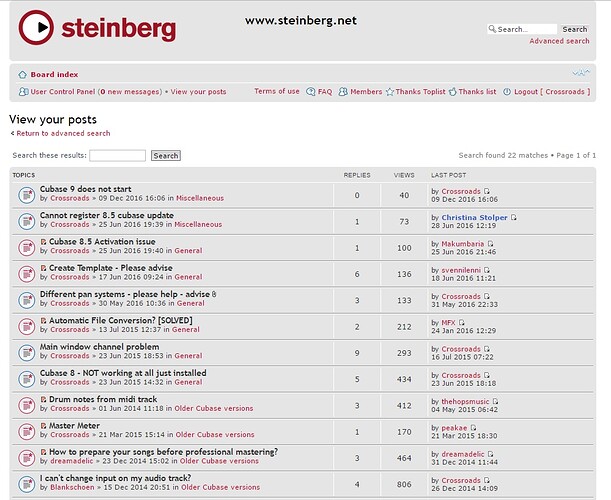View latest post icon next to Makumbaria
The height and width of the screenshot is (500, 611).
pyautogui.click(x=490, y=244)
